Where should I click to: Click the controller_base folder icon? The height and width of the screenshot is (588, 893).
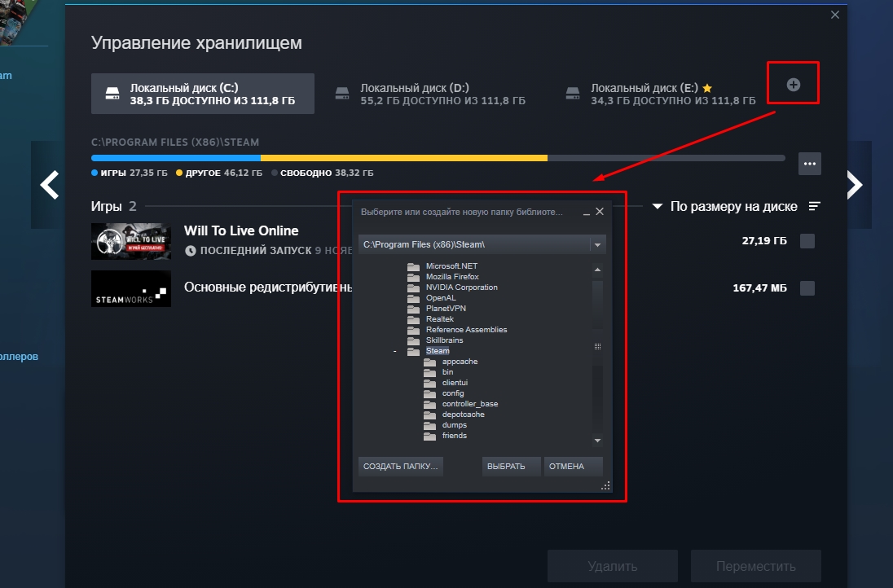[430, 405]
